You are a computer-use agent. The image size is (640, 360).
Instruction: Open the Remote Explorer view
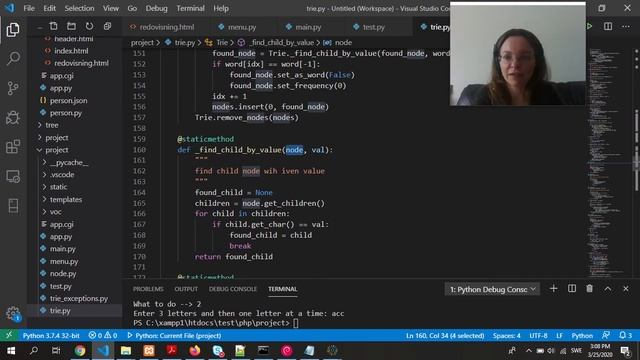pos(13,176)
